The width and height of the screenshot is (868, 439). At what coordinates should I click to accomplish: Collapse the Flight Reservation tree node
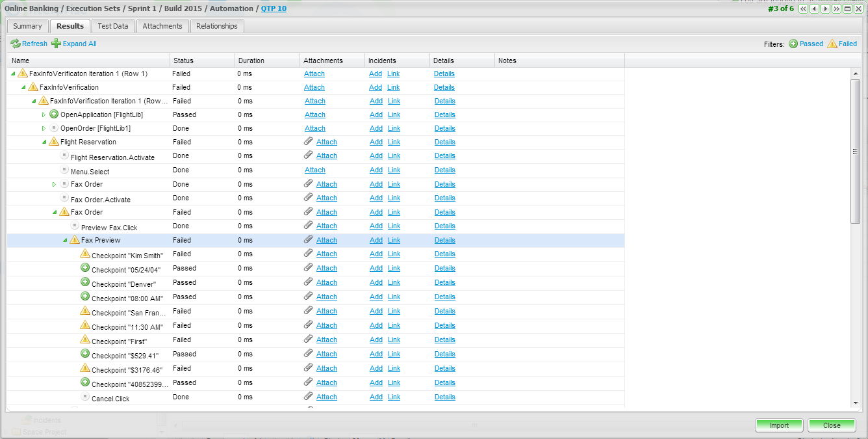(x=44, y=142)
